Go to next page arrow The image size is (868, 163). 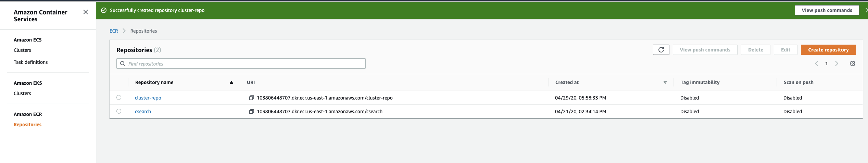pos(836,63)
